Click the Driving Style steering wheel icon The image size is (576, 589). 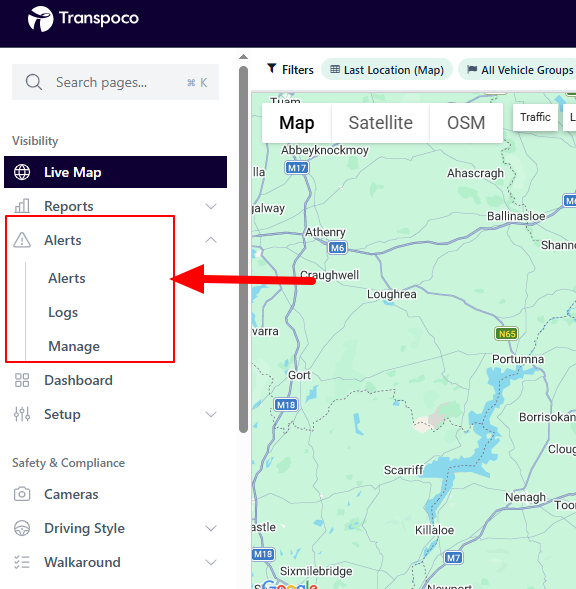(x=22, y=528)
